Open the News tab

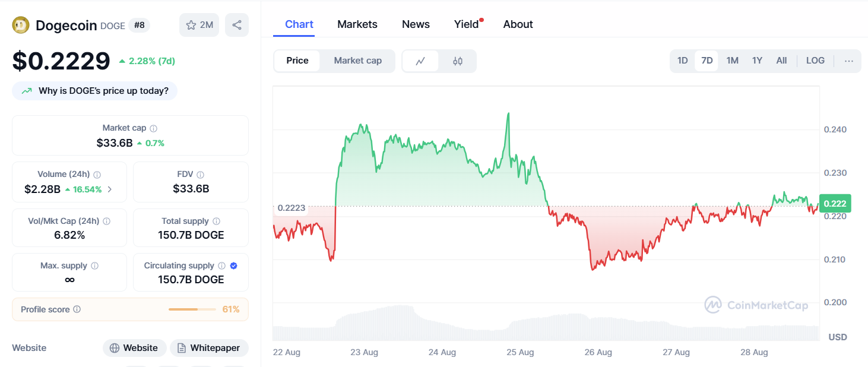(415, 24)
